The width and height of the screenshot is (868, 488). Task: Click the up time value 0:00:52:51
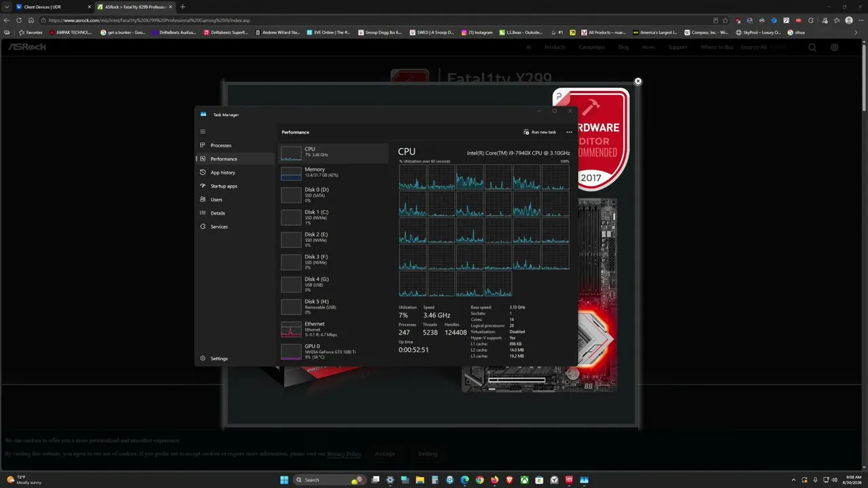(414, 350)
